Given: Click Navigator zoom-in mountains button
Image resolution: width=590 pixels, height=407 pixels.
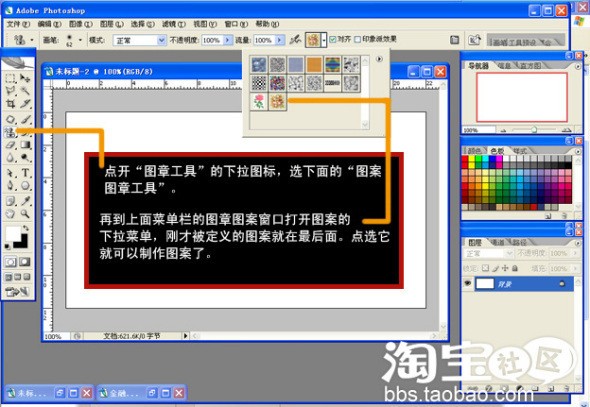Looking at the screenshot, I should coord(566,130).
